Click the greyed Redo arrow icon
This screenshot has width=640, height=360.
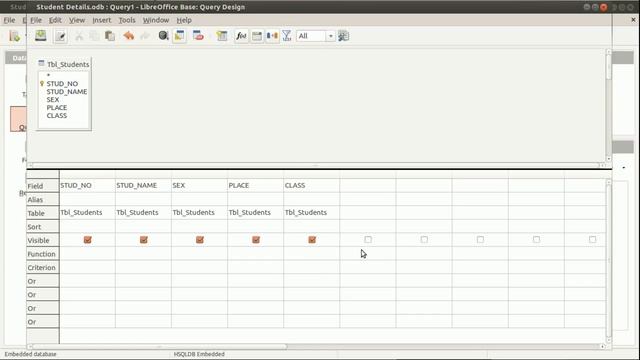[144, 36]
